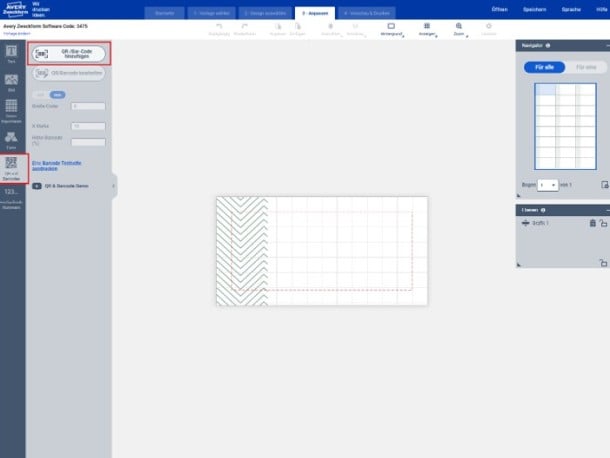Open the Anordnen arrange dropdown
Screen dimensions: 610x458
tap(356, 29)
